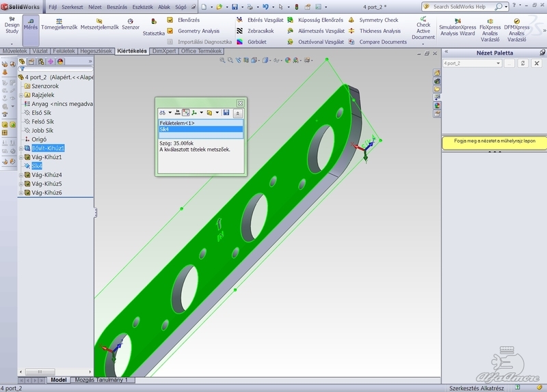
Task: Click the Check Active Document button
Action: [x=423, y=29]
